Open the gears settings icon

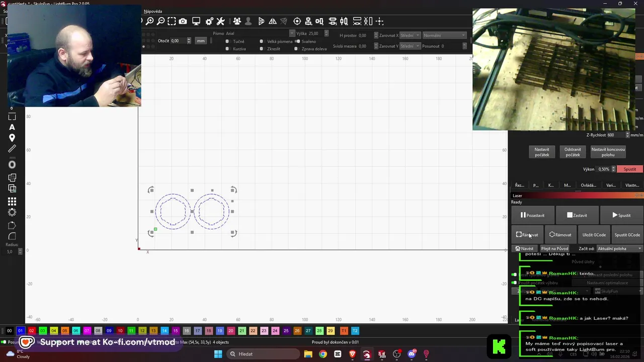[209, 21]
